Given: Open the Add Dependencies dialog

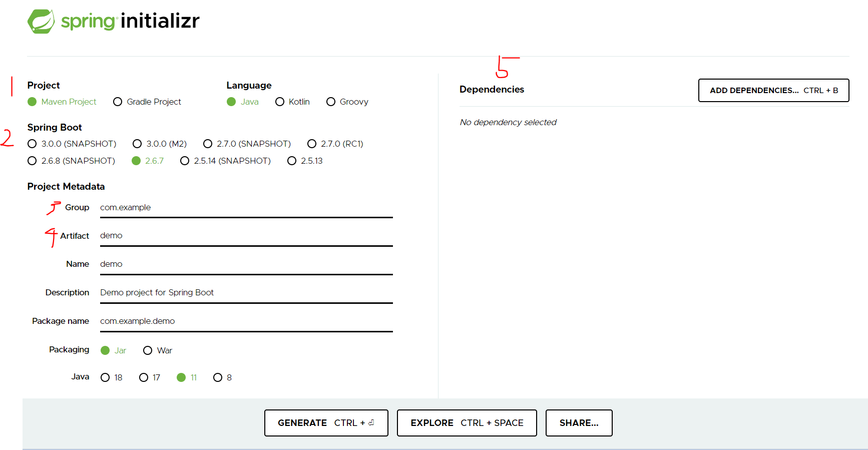Looking at the screenshot, I should tap(773, 91).
